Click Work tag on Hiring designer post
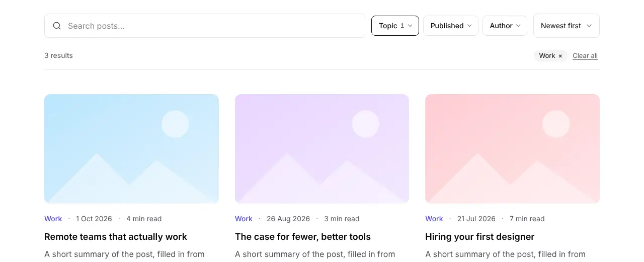Screen dimensions: 644x262 [x=434, y=219]
